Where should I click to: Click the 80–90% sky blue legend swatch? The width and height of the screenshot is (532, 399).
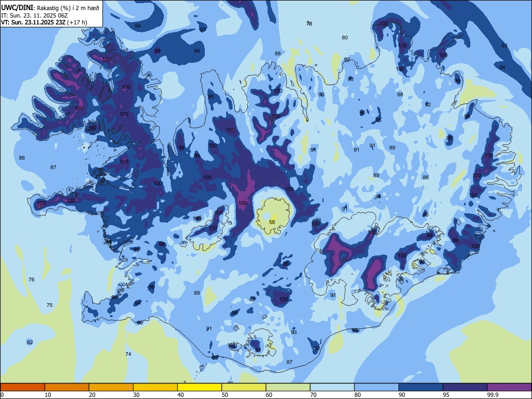tap(377, 387)
